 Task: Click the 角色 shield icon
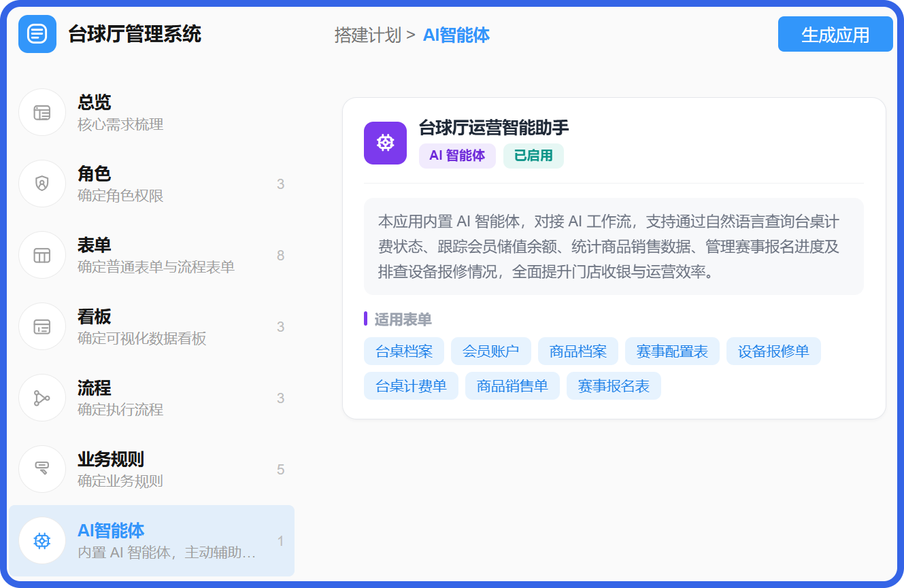42,184
